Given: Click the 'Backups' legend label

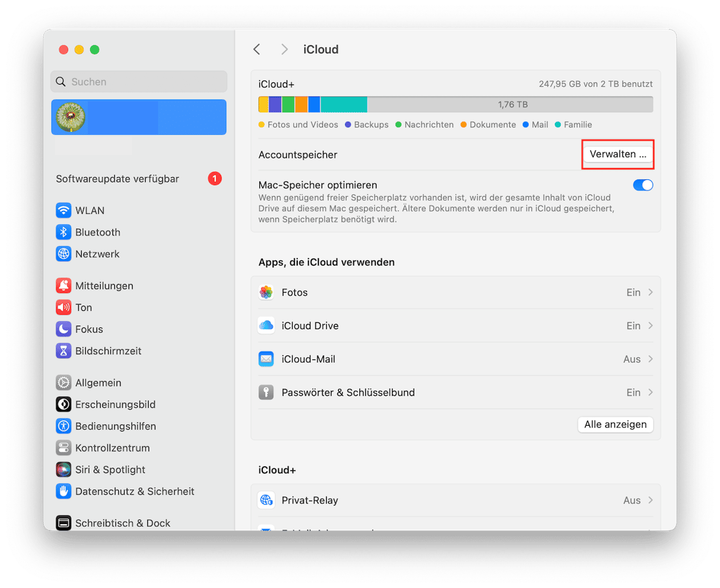Looking at the screenshot, I should [371, 124].
